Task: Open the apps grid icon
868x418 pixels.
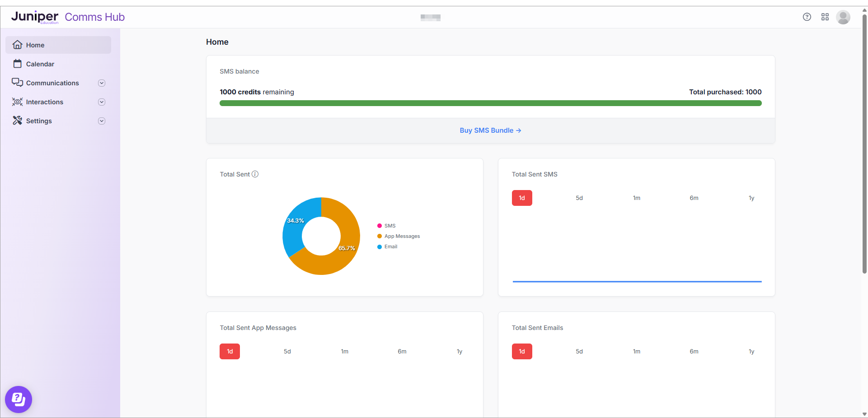Action: coord(825,17)
